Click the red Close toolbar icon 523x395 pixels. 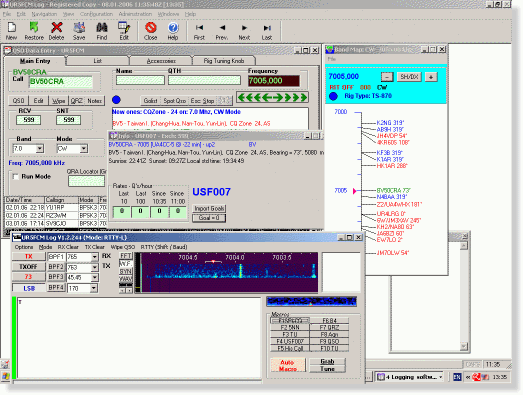(x=150, y=27)
